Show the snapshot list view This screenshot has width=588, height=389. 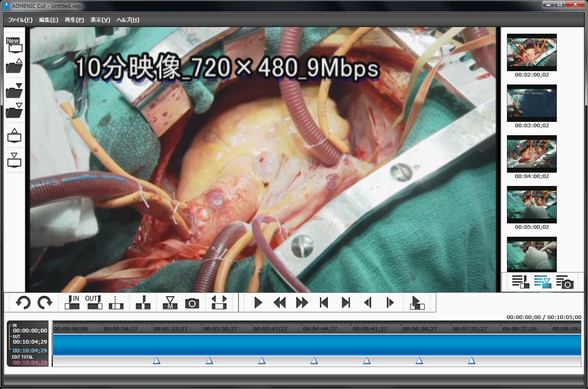tap(565, 282)
